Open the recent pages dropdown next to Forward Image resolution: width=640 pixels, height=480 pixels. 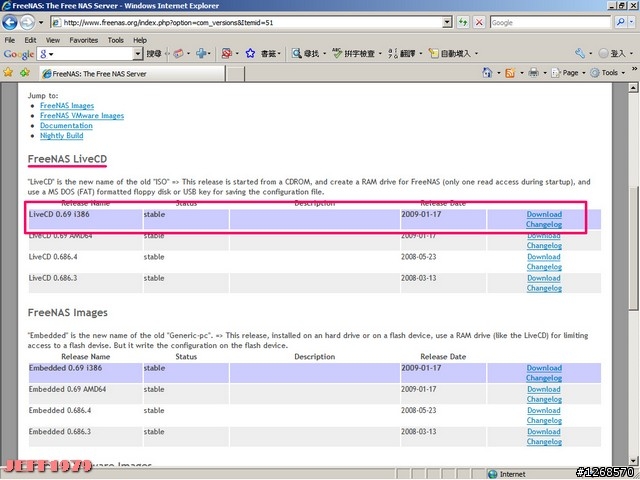[41, 22]
